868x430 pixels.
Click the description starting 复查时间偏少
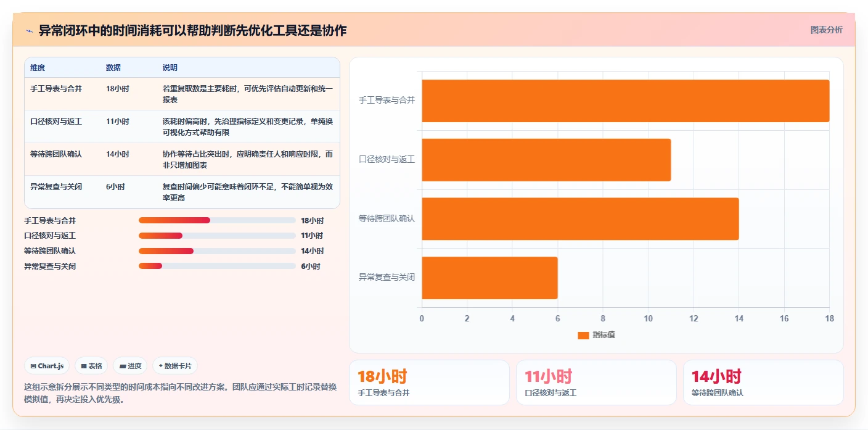248,192
